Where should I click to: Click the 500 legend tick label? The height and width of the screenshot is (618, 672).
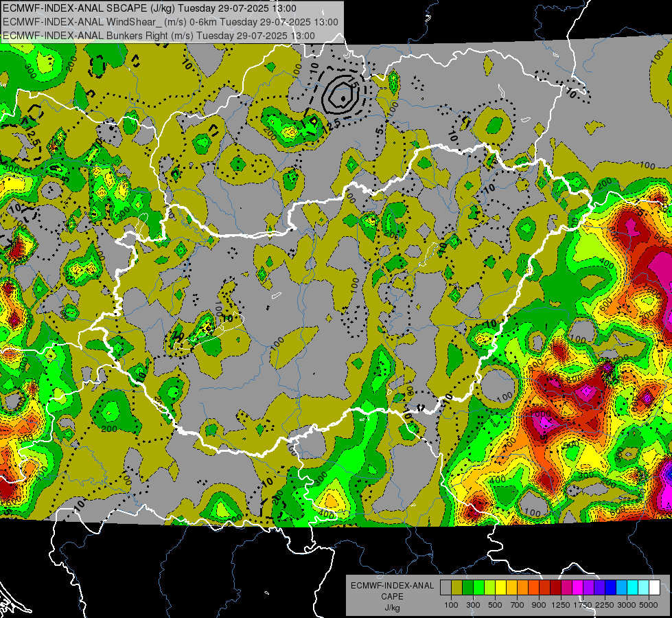coord(495,605)
